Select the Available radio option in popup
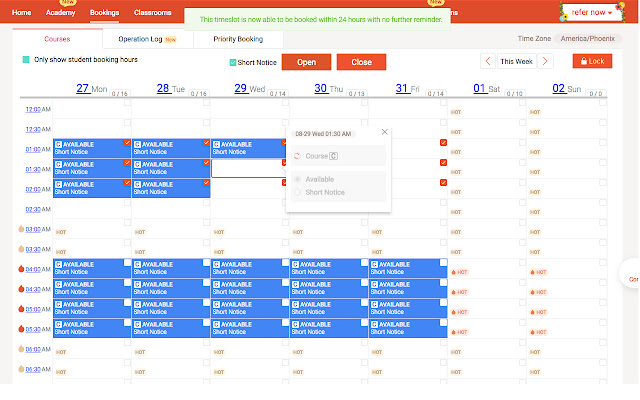 click(298, 180)
